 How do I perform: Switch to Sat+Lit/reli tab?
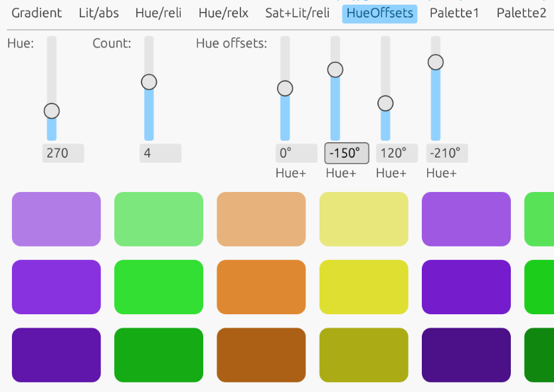297,13
